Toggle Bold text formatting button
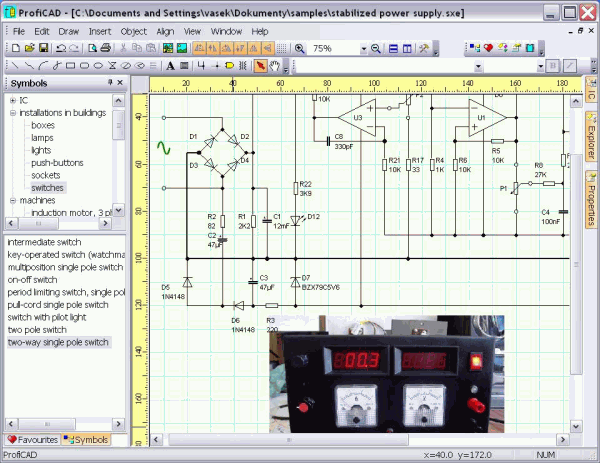Image resolution: width=600 pixels, height=463 pixels. [553, 66]
